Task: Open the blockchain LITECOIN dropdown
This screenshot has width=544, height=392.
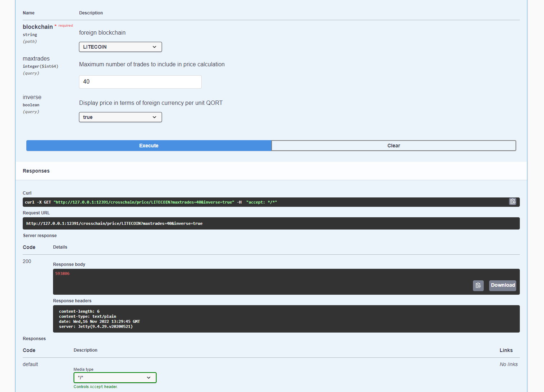Action: tap(120, 47)
